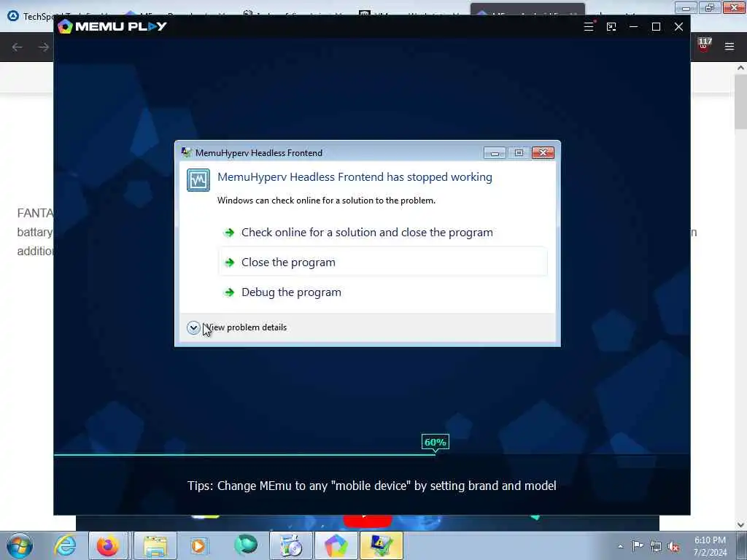Expand View problem details chevron
This screenshot has height=560, width=747.
tap(193, 327)
